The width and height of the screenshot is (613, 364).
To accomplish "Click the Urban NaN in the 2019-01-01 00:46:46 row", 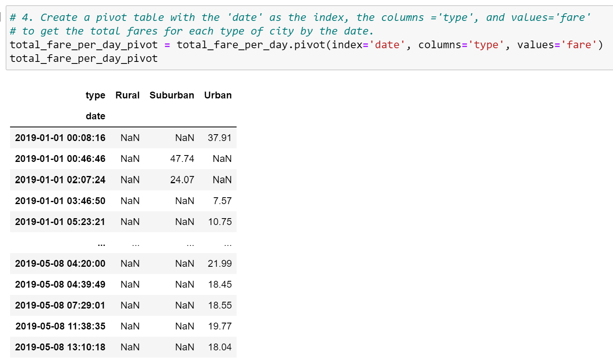I will coord(222,159).
